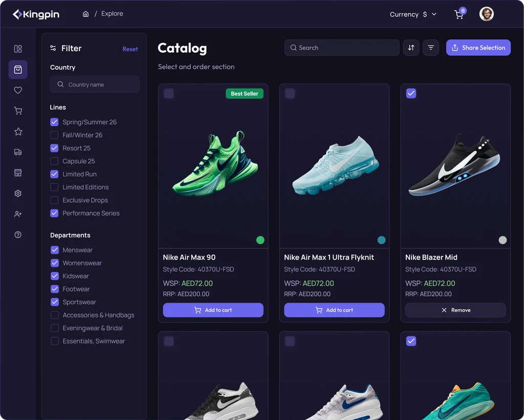Open the shopping cart with 8 badge
Viewport: 524px width, 420px height.
(460, 14)
